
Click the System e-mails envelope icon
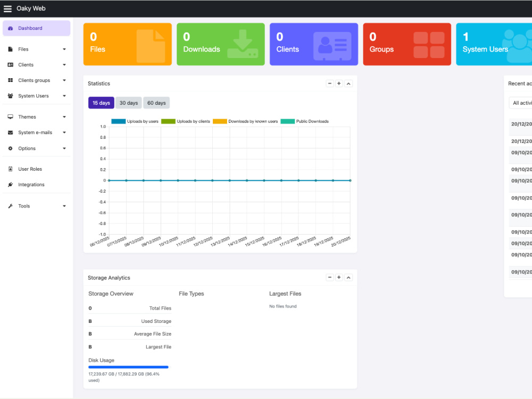(x=11, y=132)
